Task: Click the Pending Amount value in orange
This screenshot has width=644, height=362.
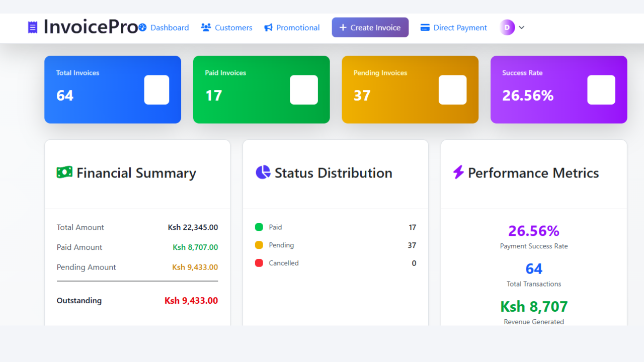Action: coord(195,267)
